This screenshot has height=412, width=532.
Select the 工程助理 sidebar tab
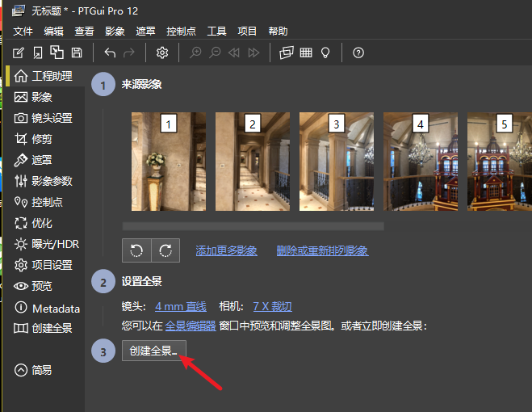pos(45,76)
